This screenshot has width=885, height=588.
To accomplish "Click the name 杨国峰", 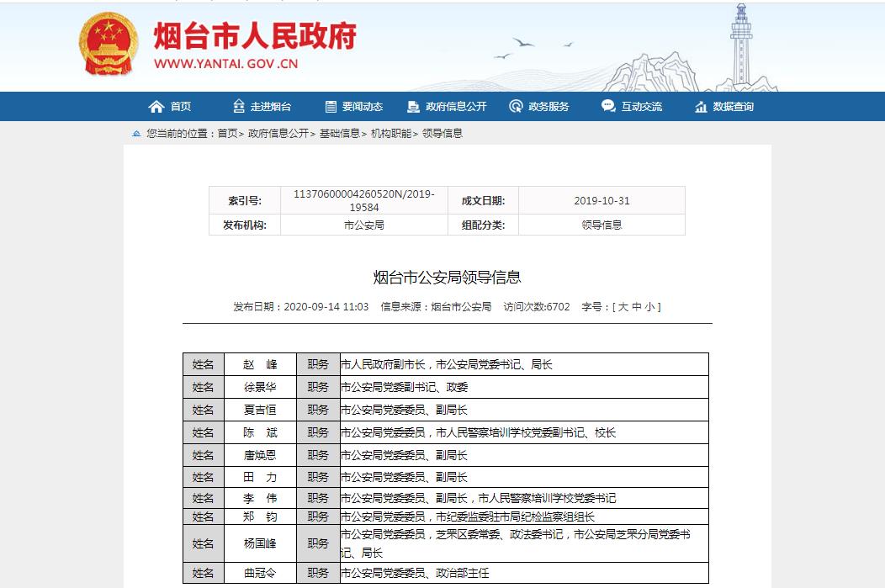I will 260,543.
